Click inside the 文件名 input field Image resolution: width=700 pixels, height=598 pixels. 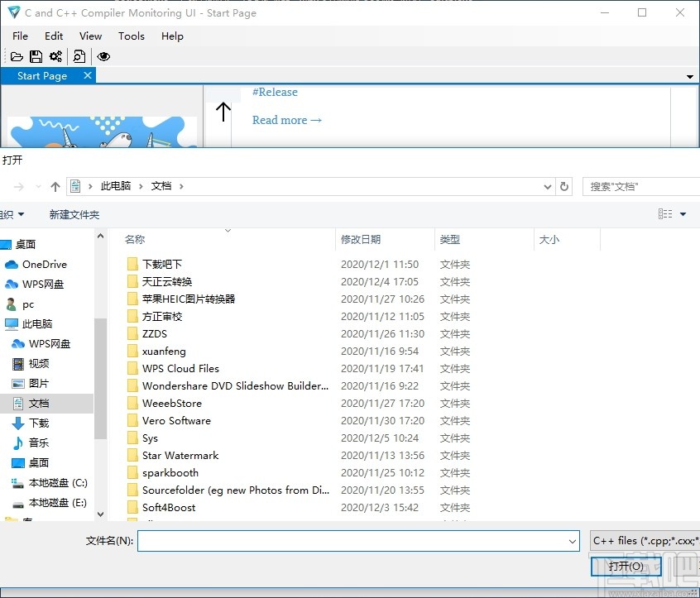pos(356,540)
